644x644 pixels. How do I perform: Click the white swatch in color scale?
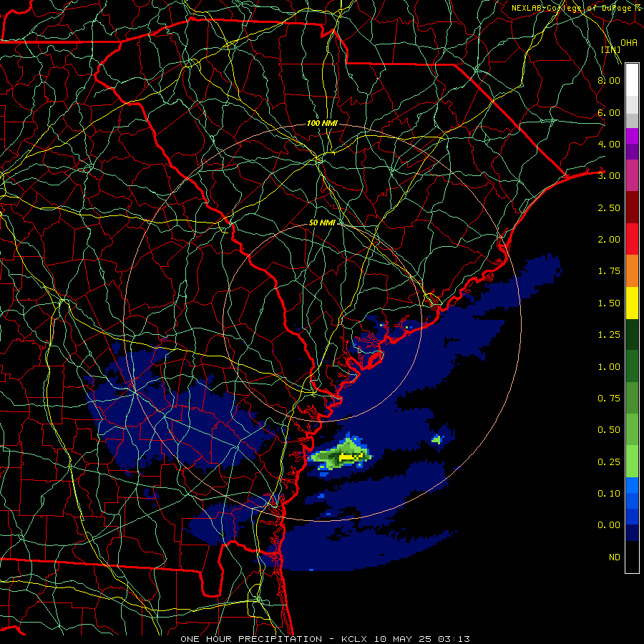click(x=632, y=80)
